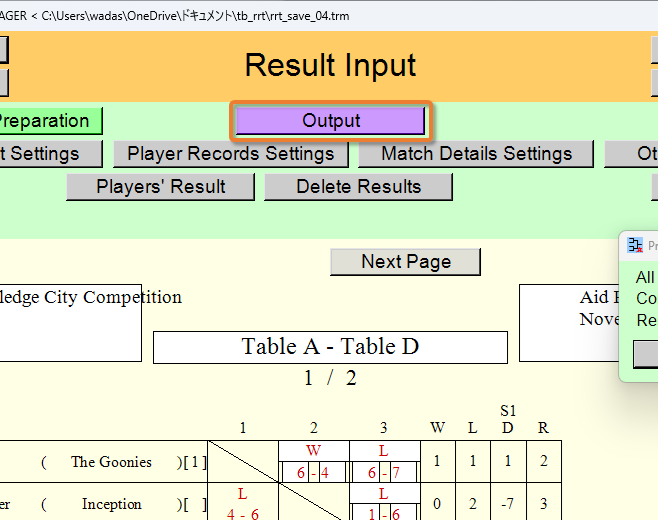Click the Players' Result button
658x520 pixels.
pyautogui.click(x=160, y=187)
